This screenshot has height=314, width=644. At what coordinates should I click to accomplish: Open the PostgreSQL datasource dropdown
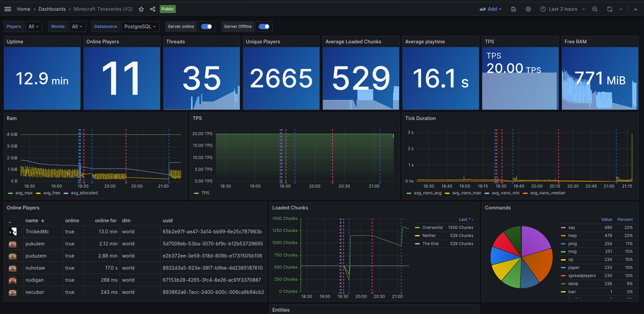click(x=140, y=27)
